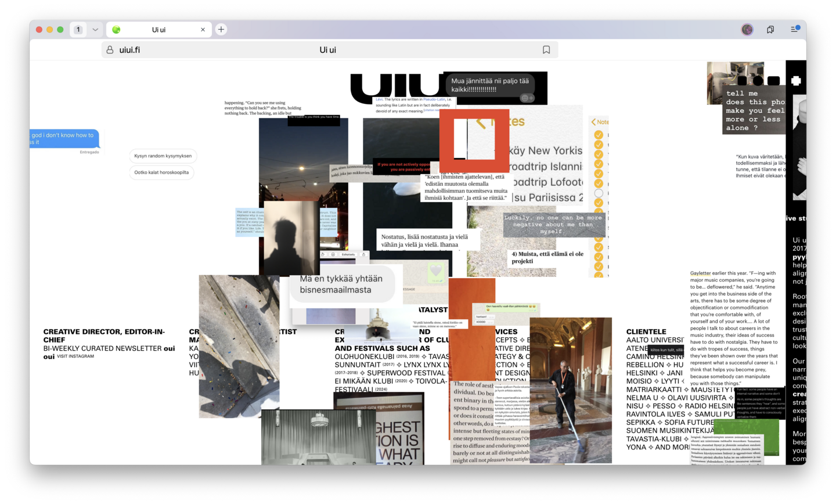Open the confetti on pavement photo
The height and width of the screenshot is (504, 836).
[239, 346]
